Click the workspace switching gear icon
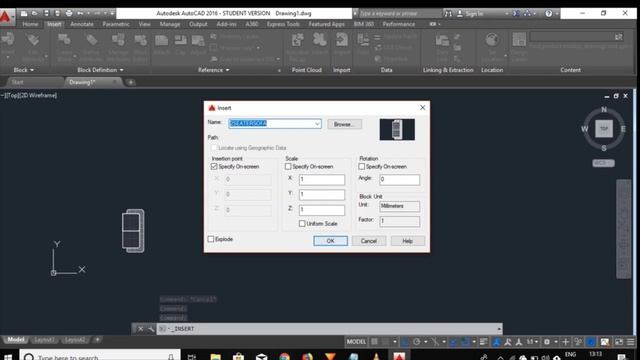 547,342
